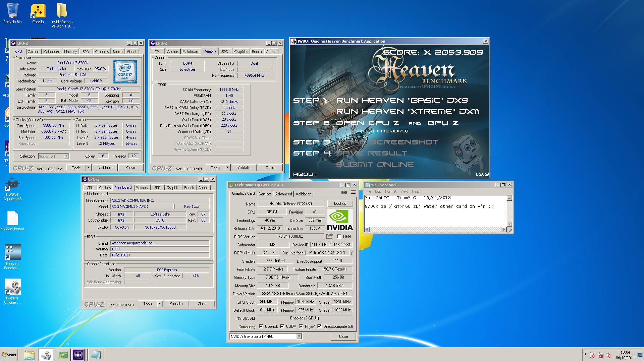Click the DRAM Frequency value 1998.5 MHz
The width and height of the screenshot is (644, 362).
click(x=229, y=89)
